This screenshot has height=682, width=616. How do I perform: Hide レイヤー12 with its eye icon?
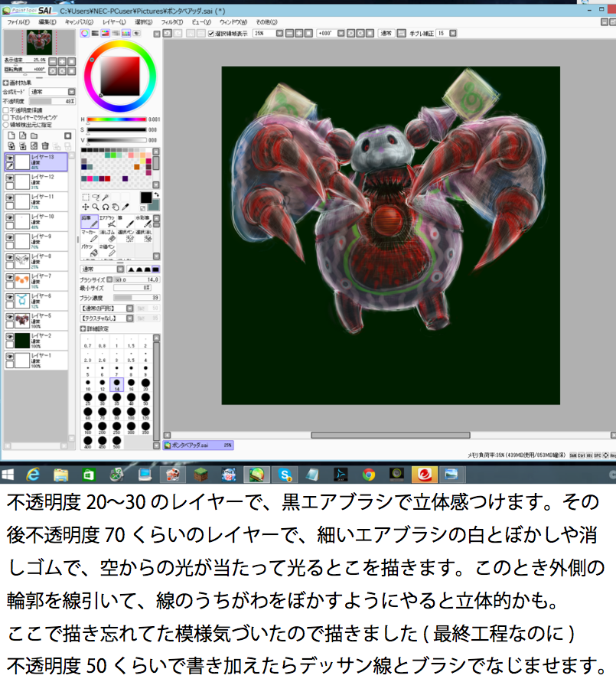(9, 177)
